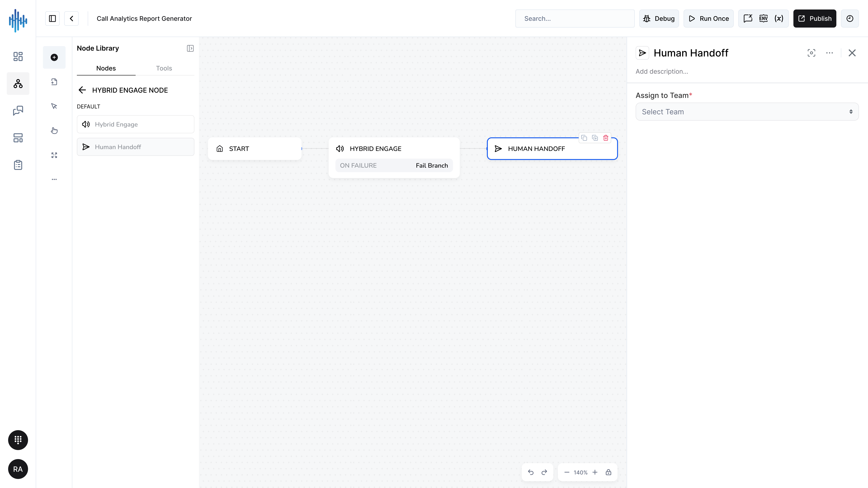
Task: Toggle the left sidebar panel icon
Action: [52, 19]
